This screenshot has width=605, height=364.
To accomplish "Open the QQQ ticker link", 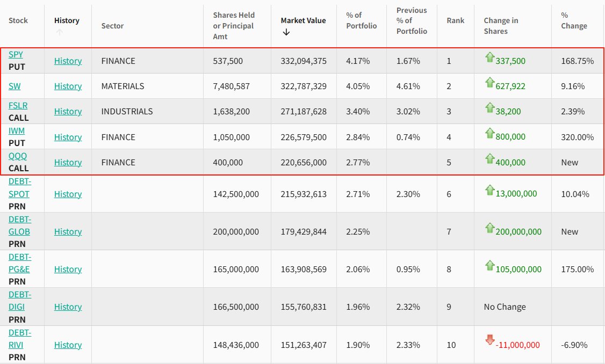I will (x=18, y=156).
